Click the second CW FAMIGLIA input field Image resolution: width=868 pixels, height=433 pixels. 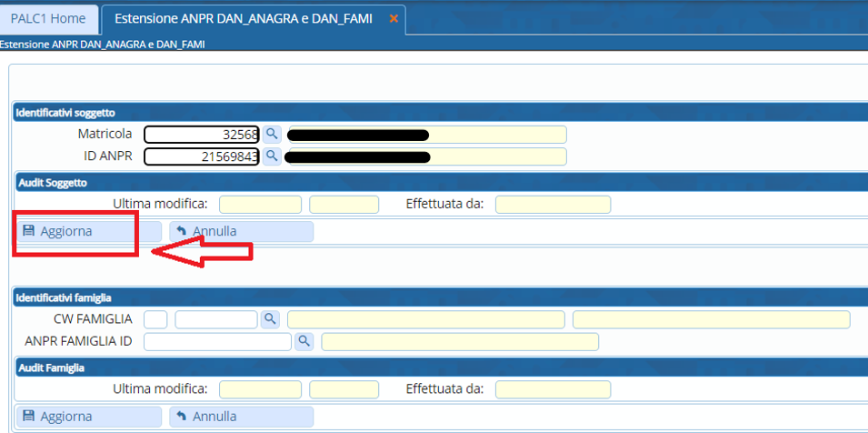216,319
